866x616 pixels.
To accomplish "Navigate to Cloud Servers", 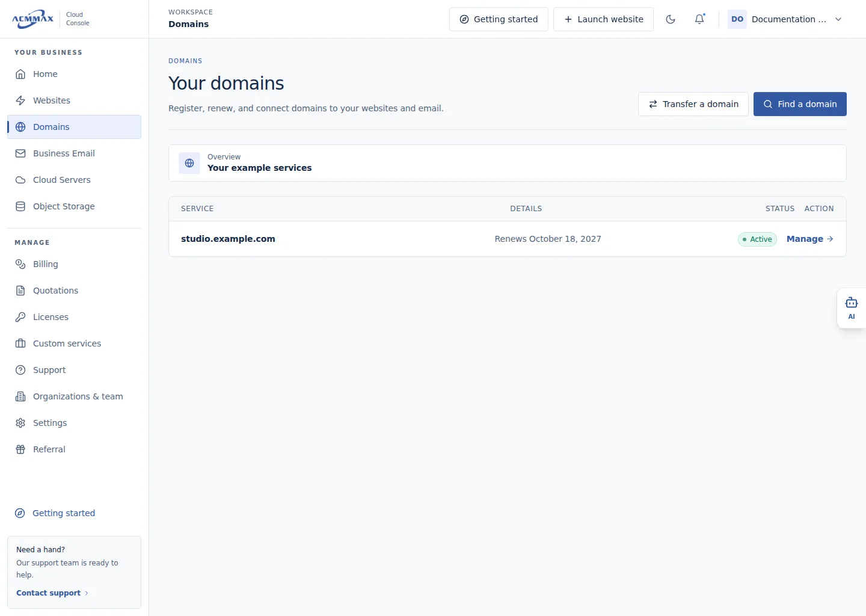I will coord(74,180).
